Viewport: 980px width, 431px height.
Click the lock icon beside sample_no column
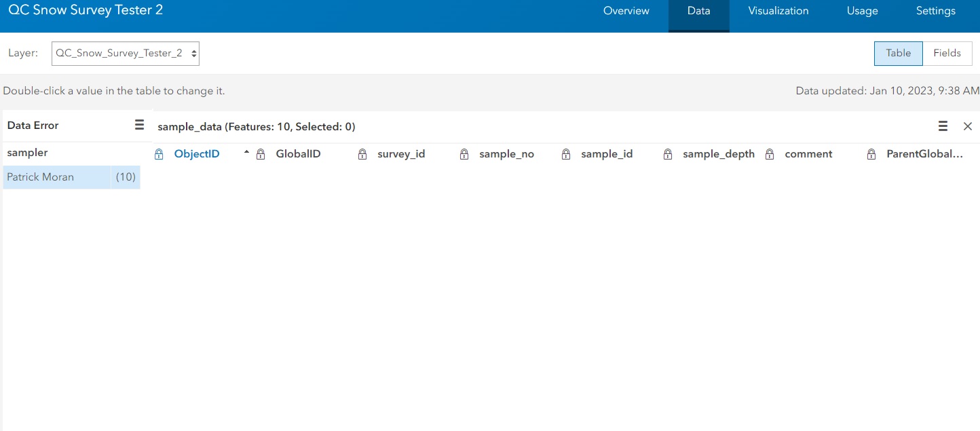pyautogui.click(x=464, y=153)
